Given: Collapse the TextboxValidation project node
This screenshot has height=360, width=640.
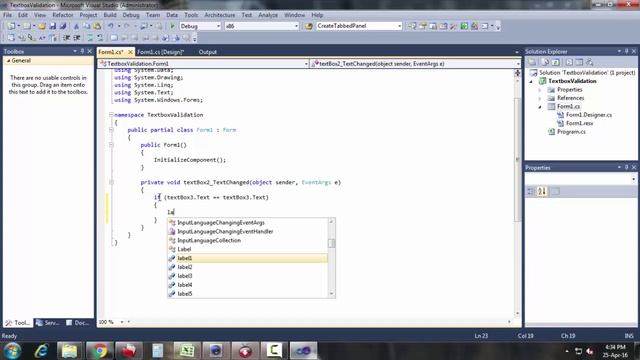Looking at the screenshot, I should click(x=531, y=81).
